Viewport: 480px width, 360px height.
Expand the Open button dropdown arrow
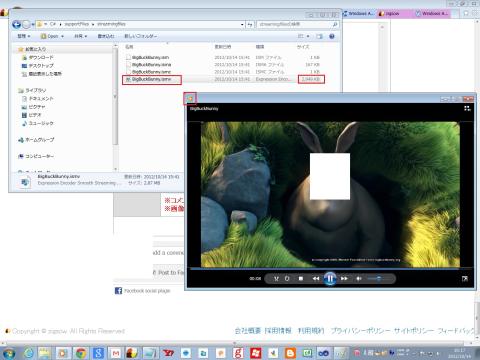coord(62,36)
